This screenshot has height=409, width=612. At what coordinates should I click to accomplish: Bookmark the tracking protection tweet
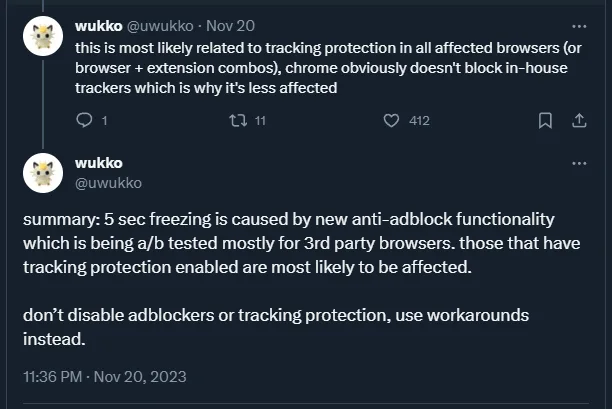545,120
